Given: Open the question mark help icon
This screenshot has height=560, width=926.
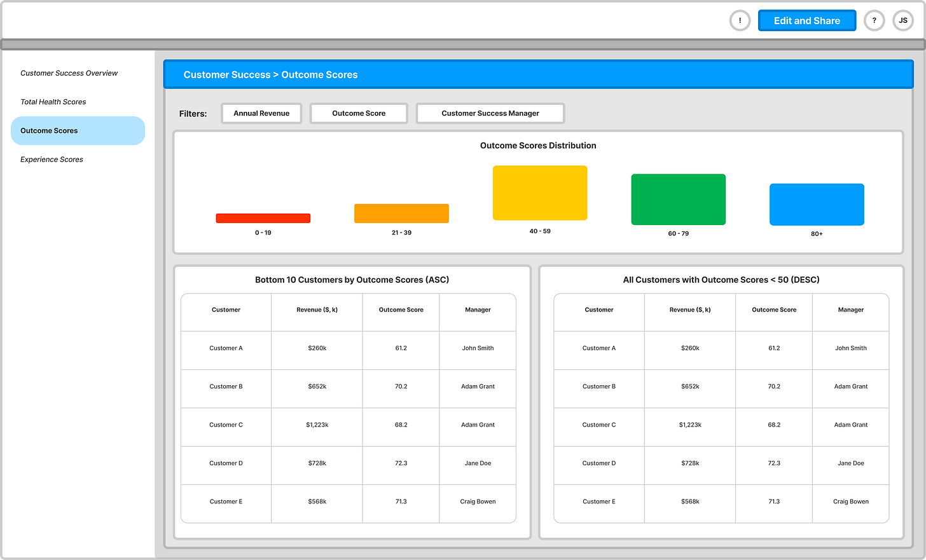Looking at the screenshot, I should pos(874,20).
